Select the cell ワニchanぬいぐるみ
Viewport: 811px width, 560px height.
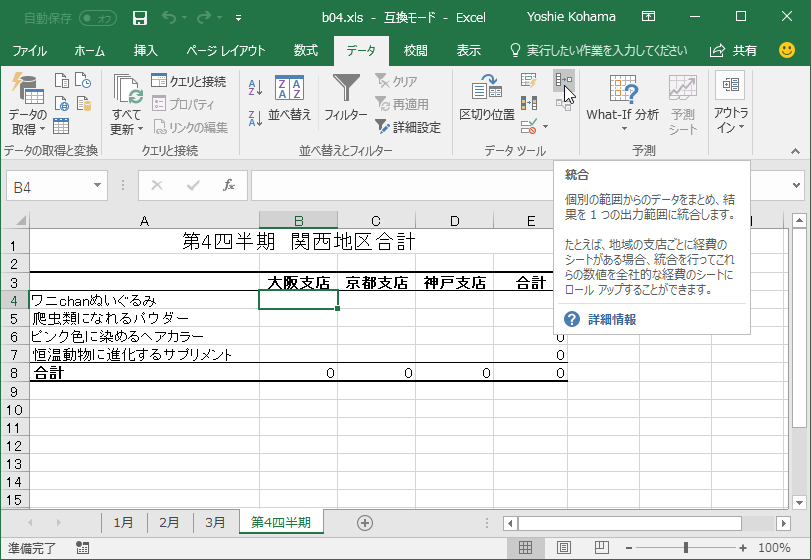[144, 300]
